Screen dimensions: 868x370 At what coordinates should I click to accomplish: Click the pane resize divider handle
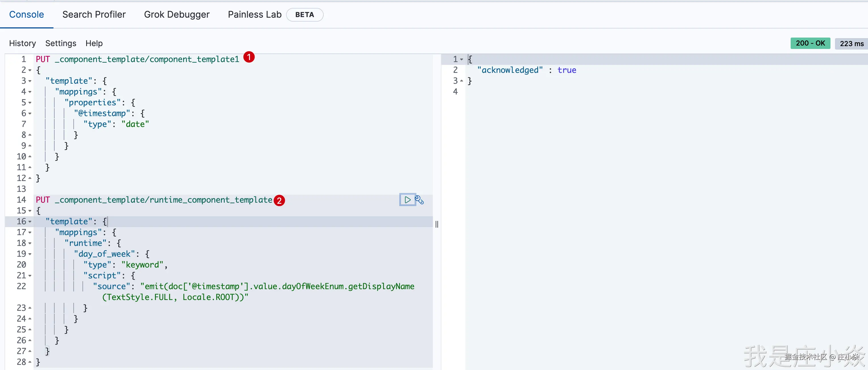pyautogui.click(x=437, y=224)
